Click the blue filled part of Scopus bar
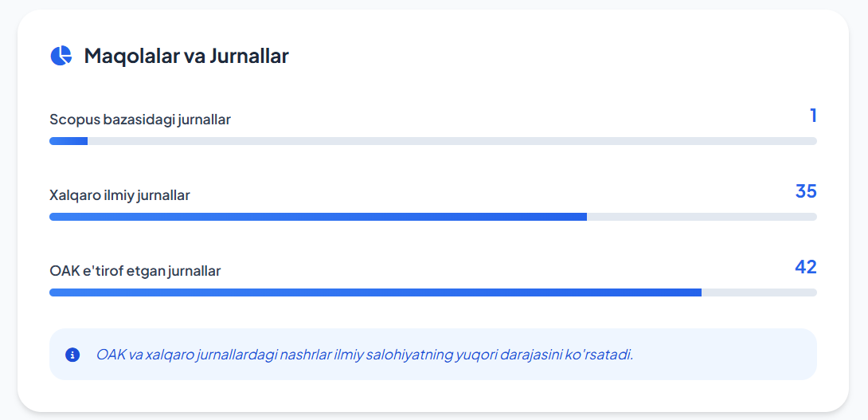The image size is (868, 420). (68, 141)
